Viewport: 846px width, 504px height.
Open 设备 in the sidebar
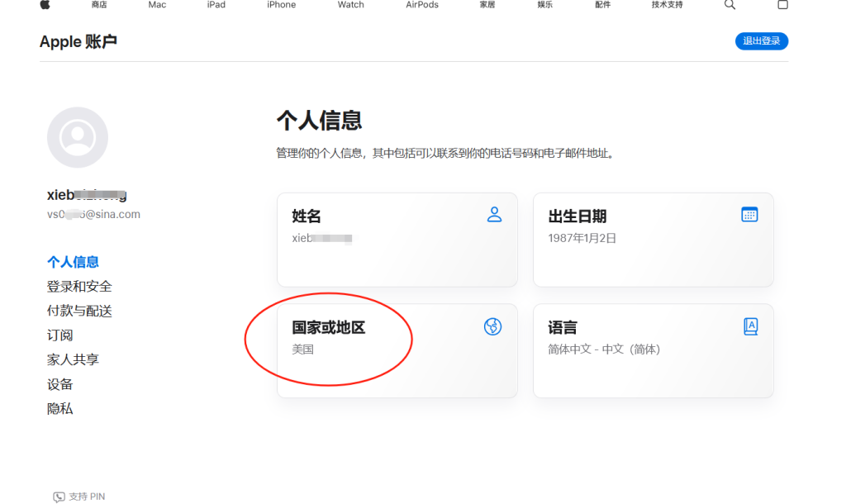pos(60,384)
